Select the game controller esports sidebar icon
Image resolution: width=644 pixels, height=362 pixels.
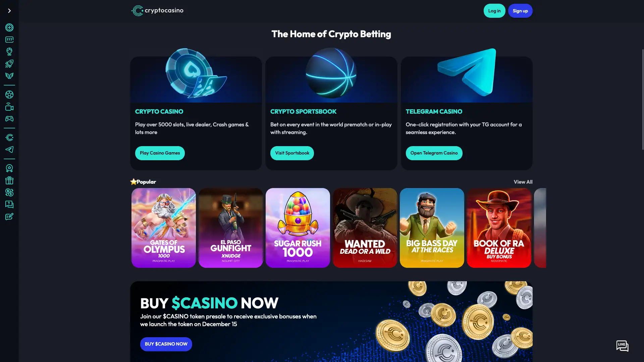[x=9, y=119]
